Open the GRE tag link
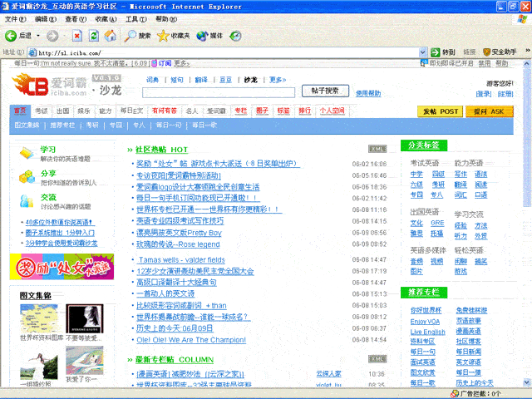 437,223
